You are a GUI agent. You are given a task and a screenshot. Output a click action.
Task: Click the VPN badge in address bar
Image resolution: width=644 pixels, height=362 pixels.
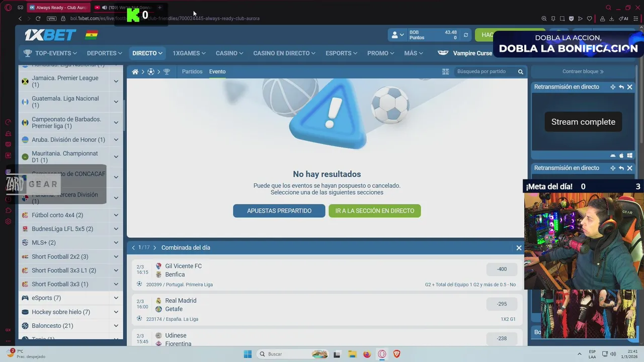51,19
